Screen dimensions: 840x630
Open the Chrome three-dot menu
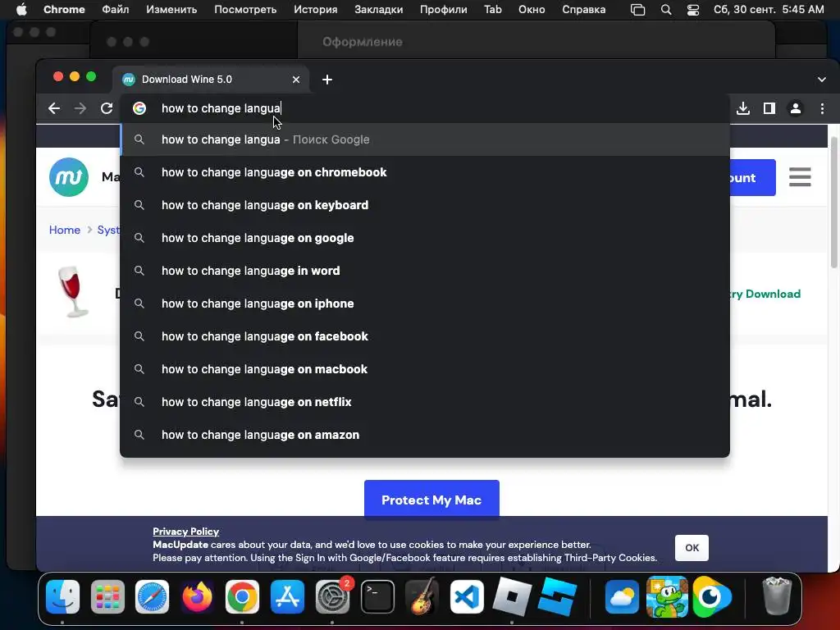pyautogui.click(x=822, y=109)
